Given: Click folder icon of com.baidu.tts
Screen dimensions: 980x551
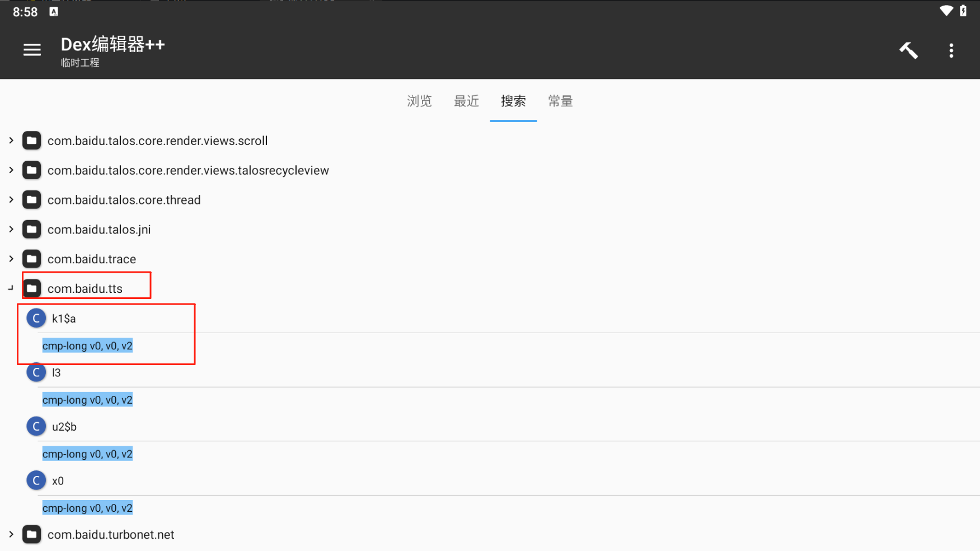Looking at the screenshot, I should click(32, 288).
